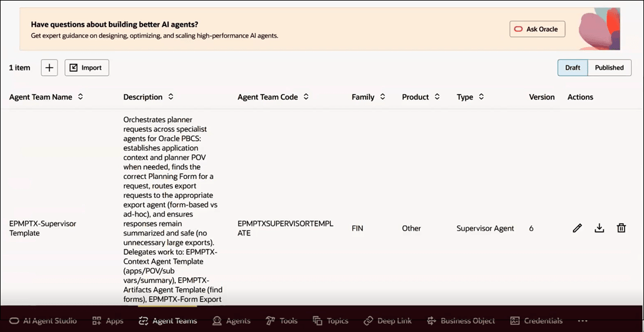Edit EPMPTX-Supervisor Template with pencil icon
This screenshot has width=644, height=332.
tap(577, 228)
